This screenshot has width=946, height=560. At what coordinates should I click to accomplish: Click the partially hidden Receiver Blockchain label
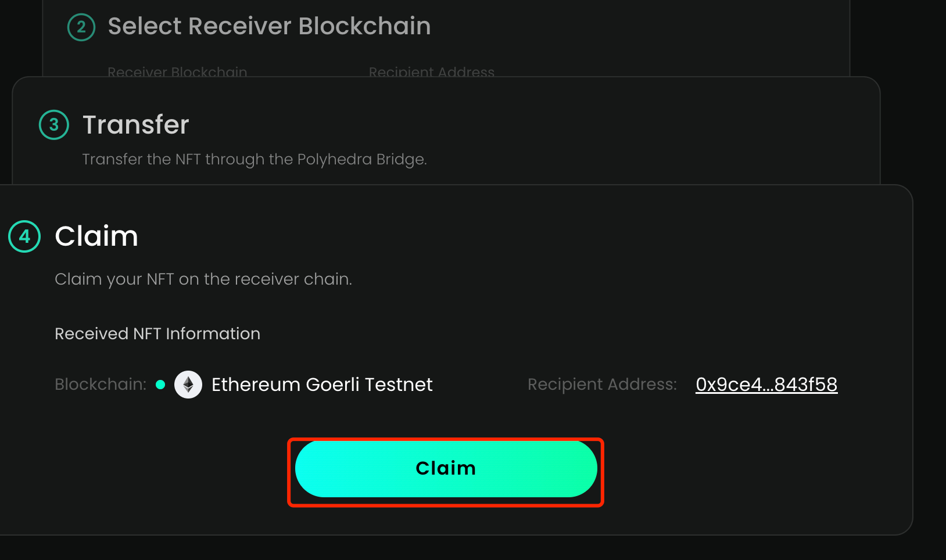coord(177,72)
